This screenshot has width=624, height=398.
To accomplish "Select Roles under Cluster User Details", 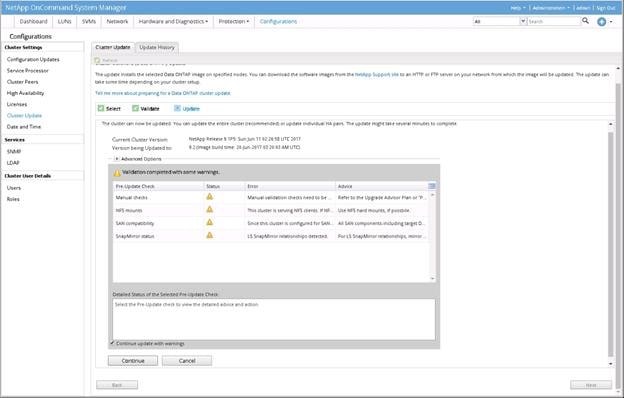I will coord(13,199).
